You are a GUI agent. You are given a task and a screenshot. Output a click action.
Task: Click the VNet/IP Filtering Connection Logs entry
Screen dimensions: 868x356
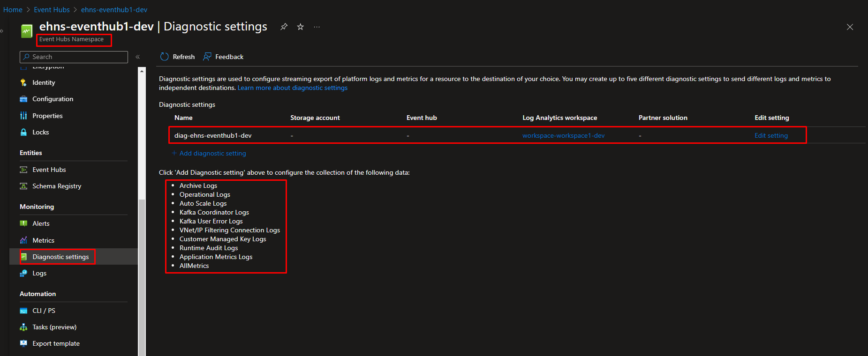tap(230, 230)
